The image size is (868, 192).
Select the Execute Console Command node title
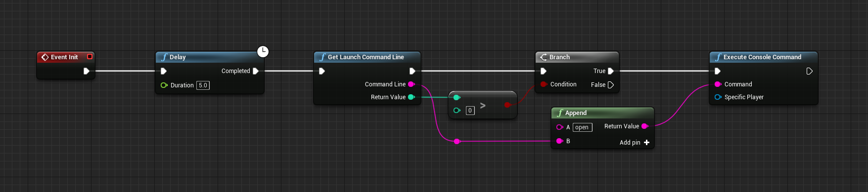tap(762, 57)
